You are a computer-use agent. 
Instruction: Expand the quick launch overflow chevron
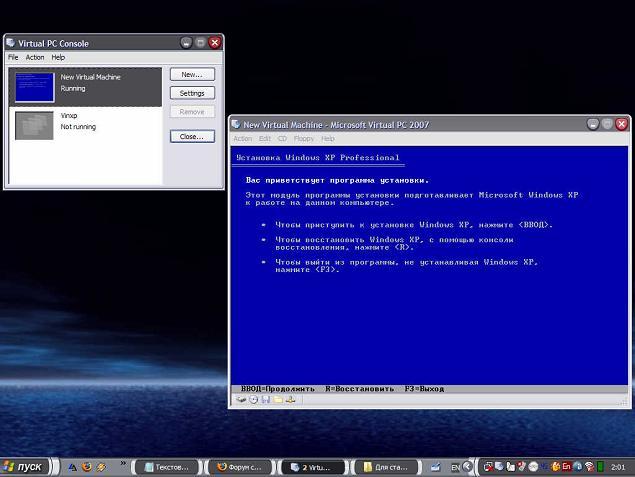click(x=123, y=463)
